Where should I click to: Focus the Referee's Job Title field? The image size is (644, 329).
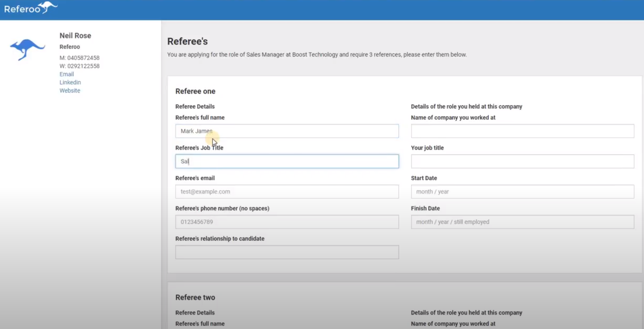click(x=287, y=161)
